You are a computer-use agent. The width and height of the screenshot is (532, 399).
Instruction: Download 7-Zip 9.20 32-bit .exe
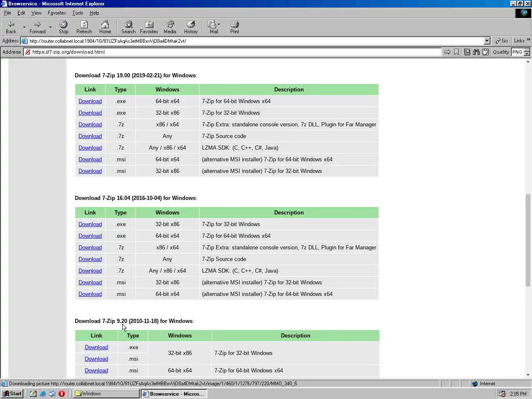(96, 347)
